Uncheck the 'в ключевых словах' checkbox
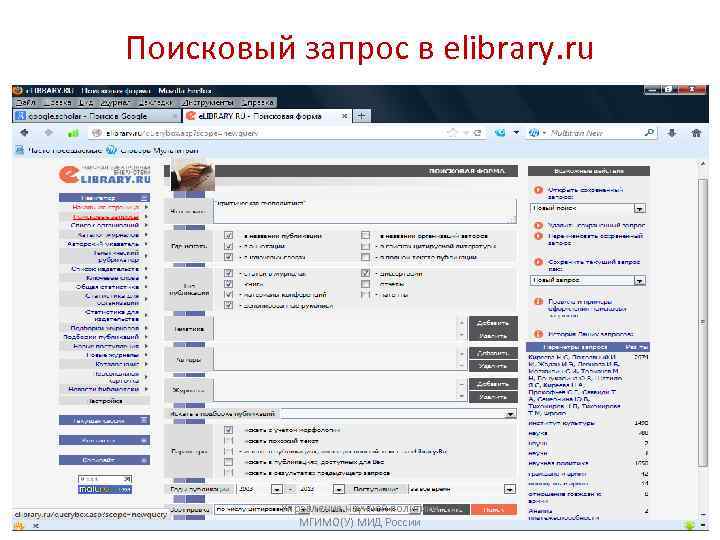 pyautogui.click(x=228, y=257)
